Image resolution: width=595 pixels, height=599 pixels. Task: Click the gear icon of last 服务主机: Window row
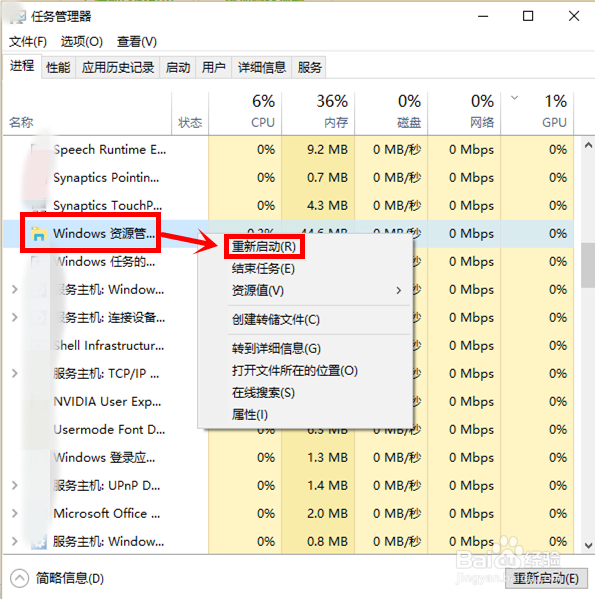coord(39,542)
